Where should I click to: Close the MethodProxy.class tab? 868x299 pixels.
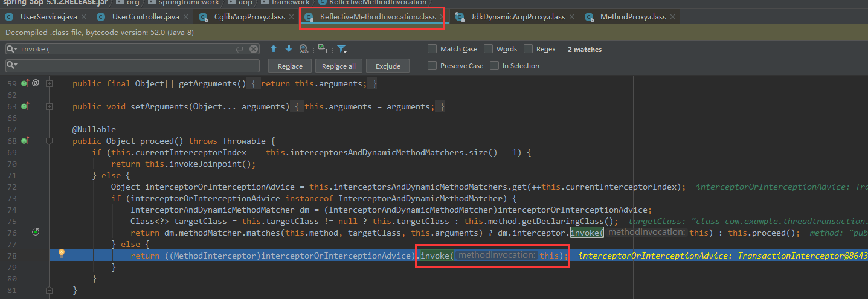click(671, 17)
